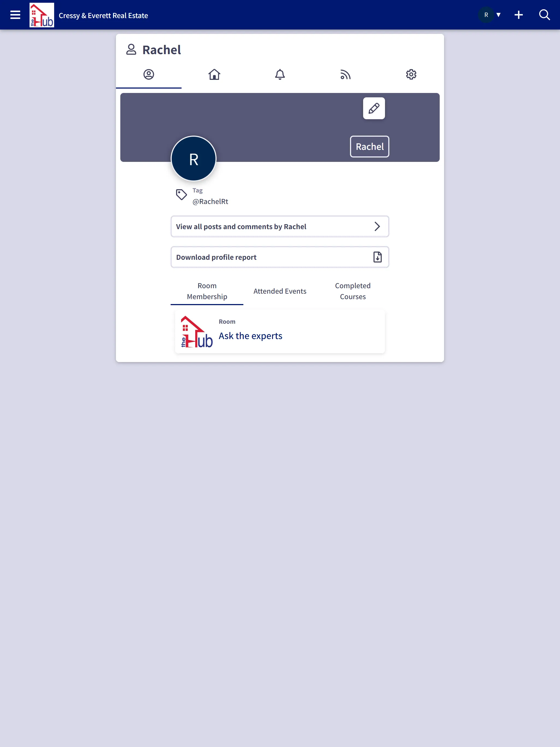The width and height of the screenshot is (560, 747).
Task: Open the settings gear icon tab
Action: [411, 75]
